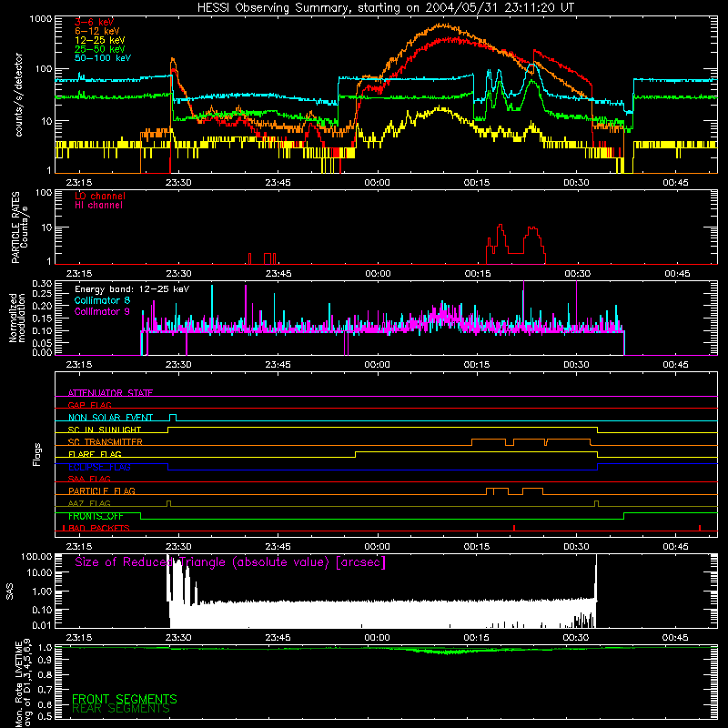Click the 'Normalized modulation' y-axis label
The width and height of the screenshot is (728, 728).
click(17, 318)
